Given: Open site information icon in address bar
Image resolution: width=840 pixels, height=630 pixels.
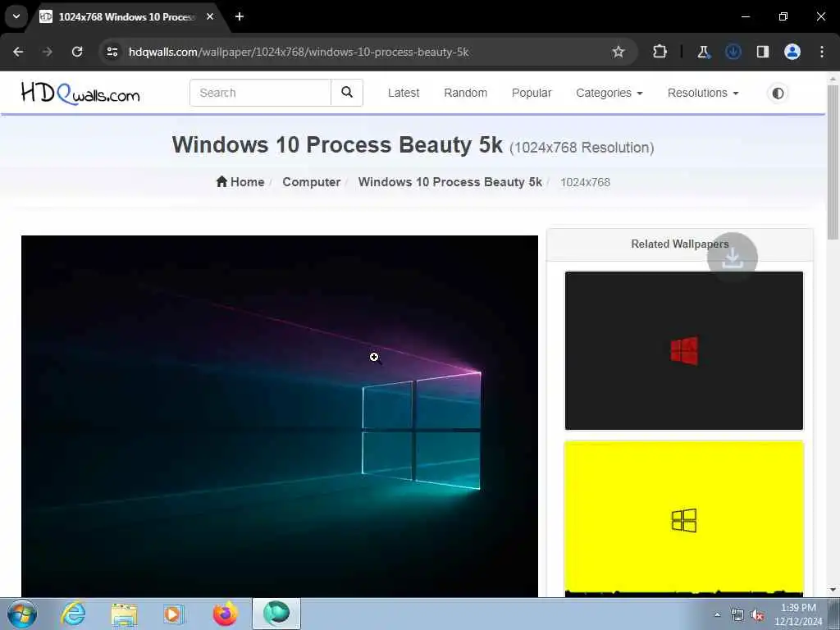Looking at the screenshot, I should click(112, 52).
